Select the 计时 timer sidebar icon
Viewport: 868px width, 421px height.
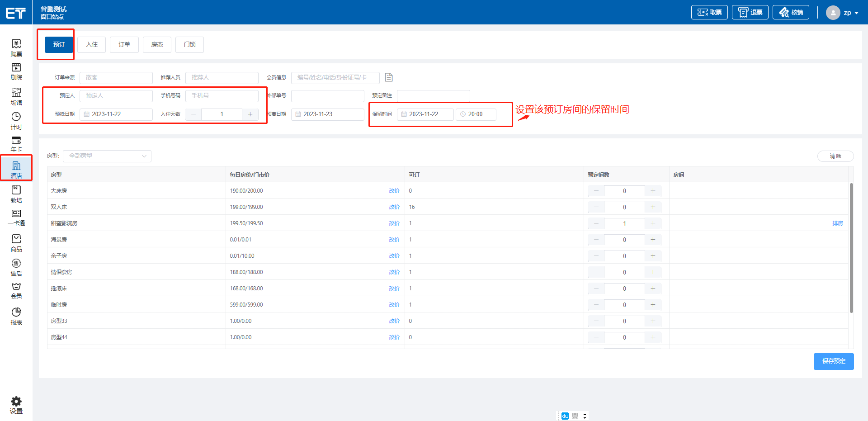16,120
